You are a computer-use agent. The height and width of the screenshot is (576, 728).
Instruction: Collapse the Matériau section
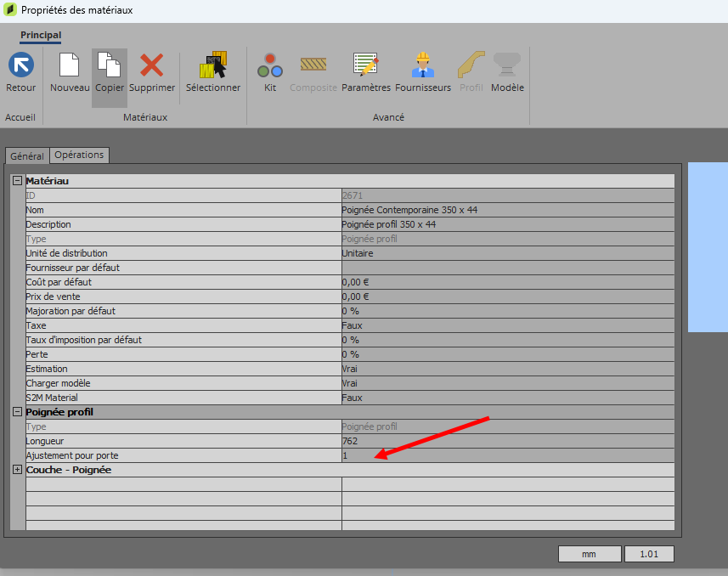(x=17, y=181)
